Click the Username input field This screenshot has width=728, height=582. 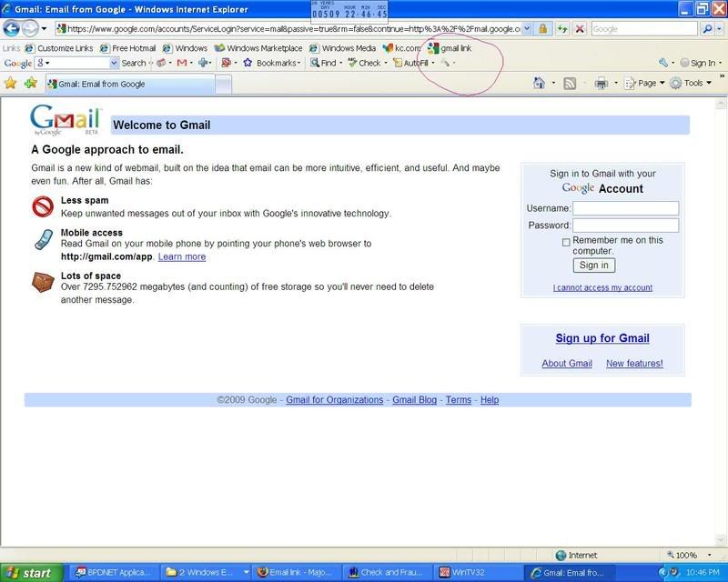click(625, 208)
